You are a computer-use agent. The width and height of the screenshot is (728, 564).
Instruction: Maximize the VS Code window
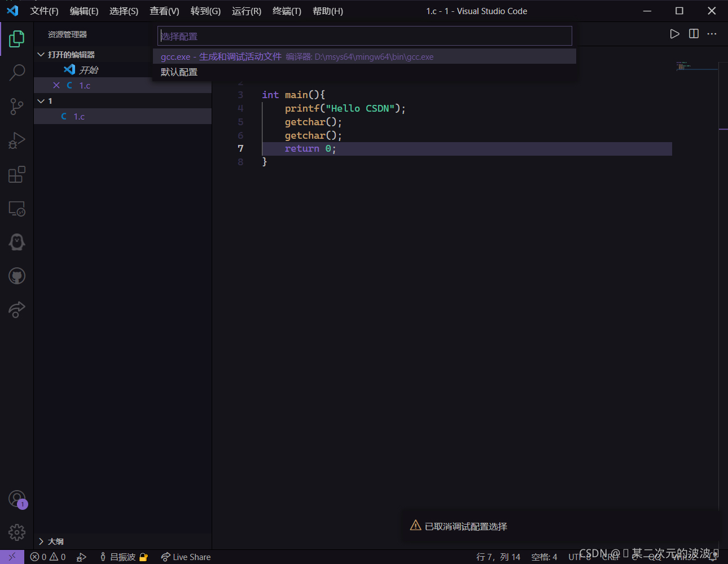pyautogui.click(x=679, y=11)
